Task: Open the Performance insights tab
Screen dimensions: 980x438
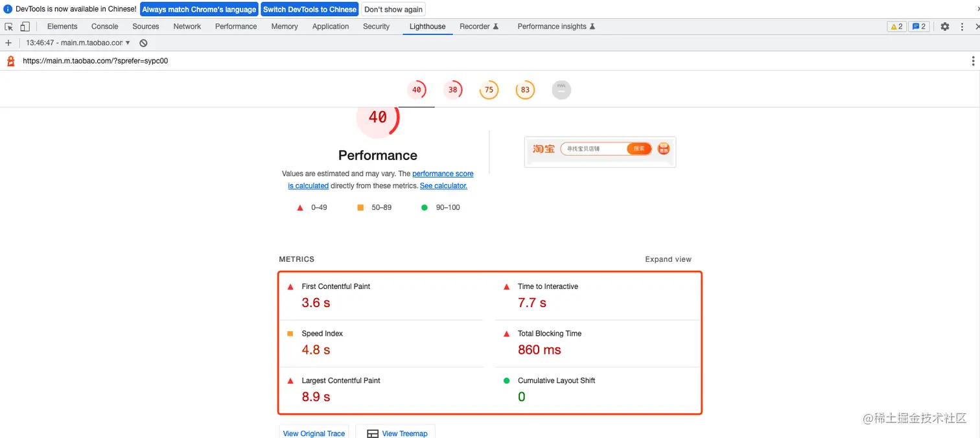Action: [x=556, y=27]
